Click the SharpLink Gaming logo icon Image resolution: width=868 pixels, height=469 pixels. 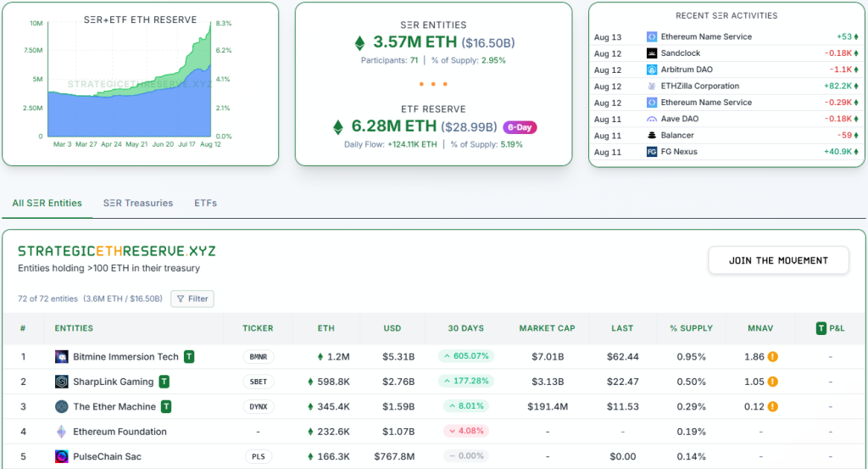pyautogui.click(x=61, y=382)
